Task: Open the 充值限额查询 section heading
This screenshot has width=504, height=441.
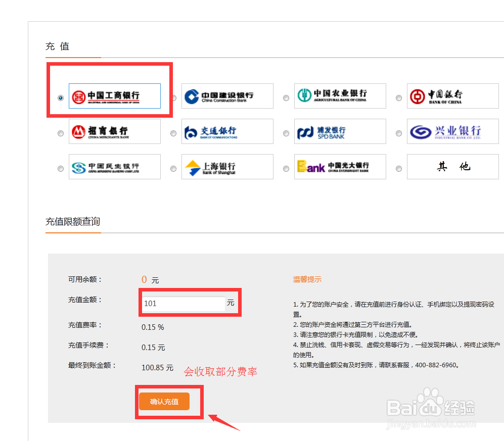Action: [x=73, y=222]
